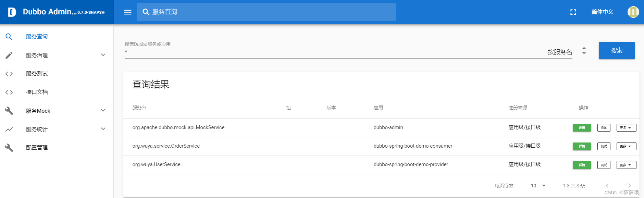Open the rows-per-page dropdown showing 10
The image size is (644, 198).
pyautogui.click(x=539, y=186)
